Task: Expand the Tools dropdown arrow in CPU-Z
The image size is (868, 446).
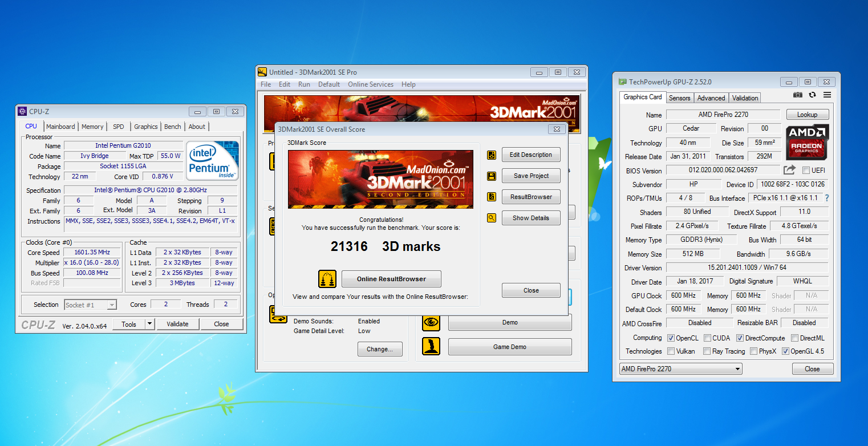Action: point(149,324)
